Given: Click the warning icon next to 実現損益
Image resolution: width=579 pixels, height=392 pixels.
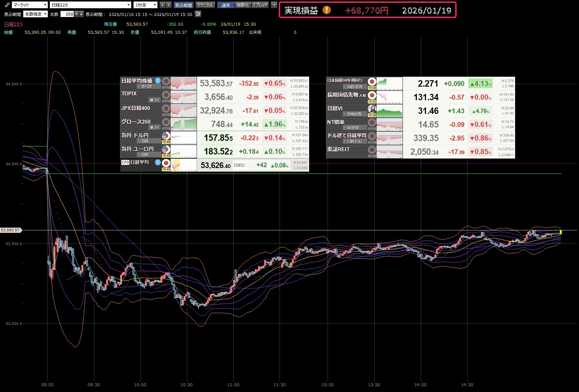Looking at the screenshot, I should point(327,10).
